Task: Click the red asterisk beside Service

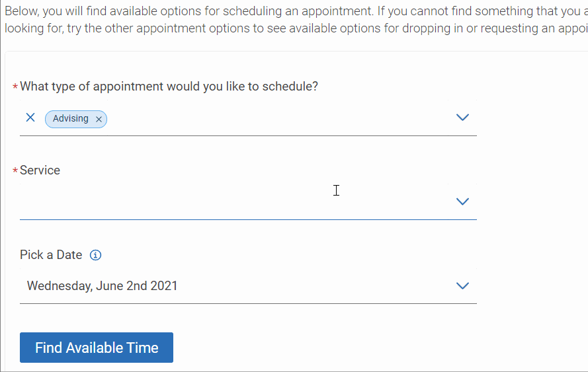Action: [x=15, y=171]
